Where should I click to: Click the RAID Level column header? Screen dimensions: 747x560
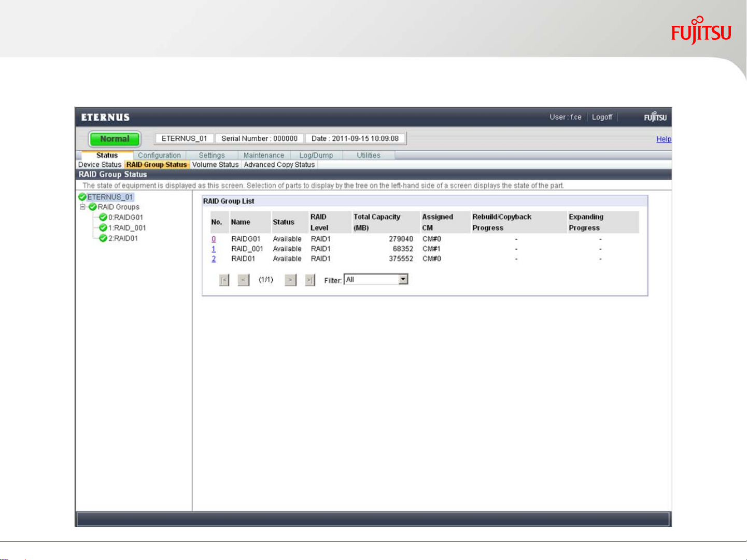click(319, 222)
